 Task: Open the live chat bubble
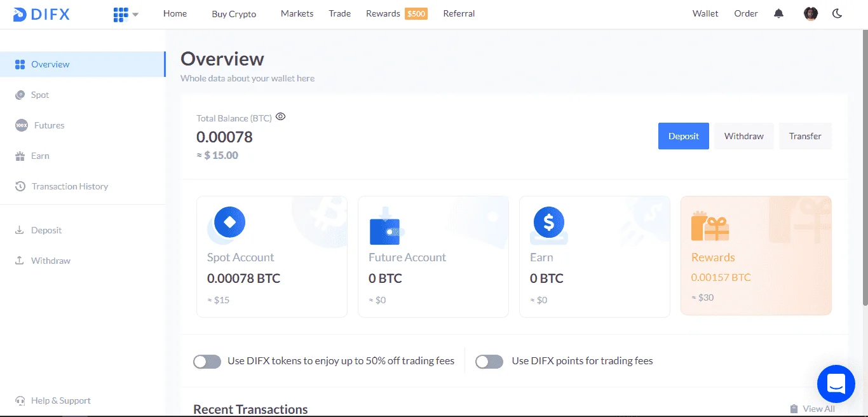click(x=836, y=384)
